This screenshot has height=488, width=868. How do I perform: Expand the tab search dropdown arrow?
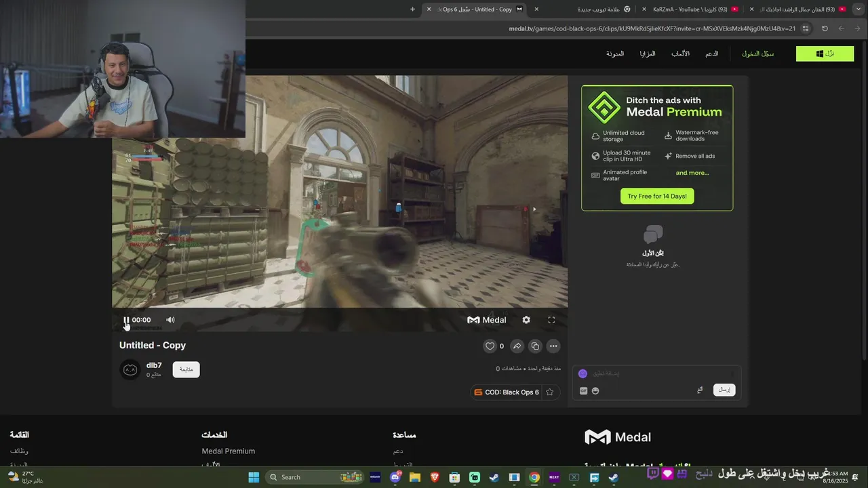pos(859,9)
